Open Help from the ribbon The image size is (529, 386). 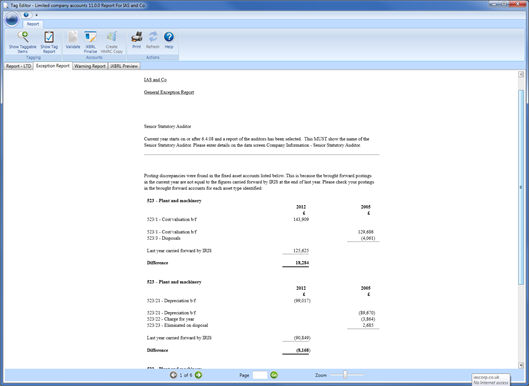click(x=169, y=36)
